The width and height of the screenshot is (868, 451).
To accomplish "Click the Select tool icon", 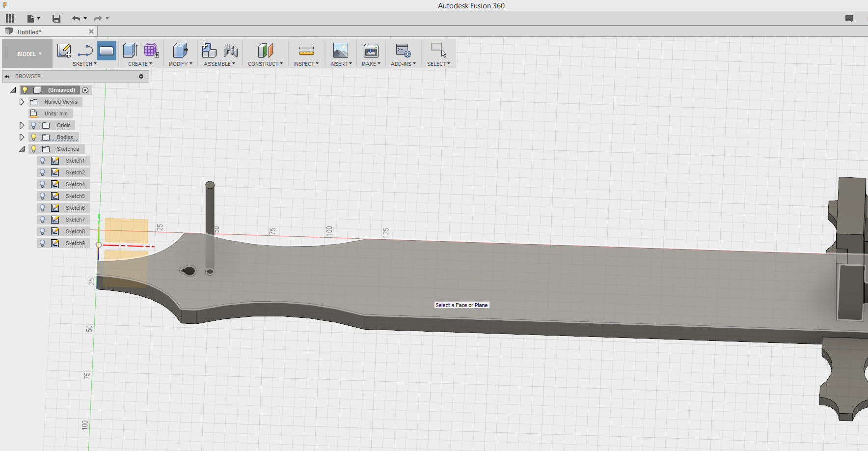I will (438, 50).
